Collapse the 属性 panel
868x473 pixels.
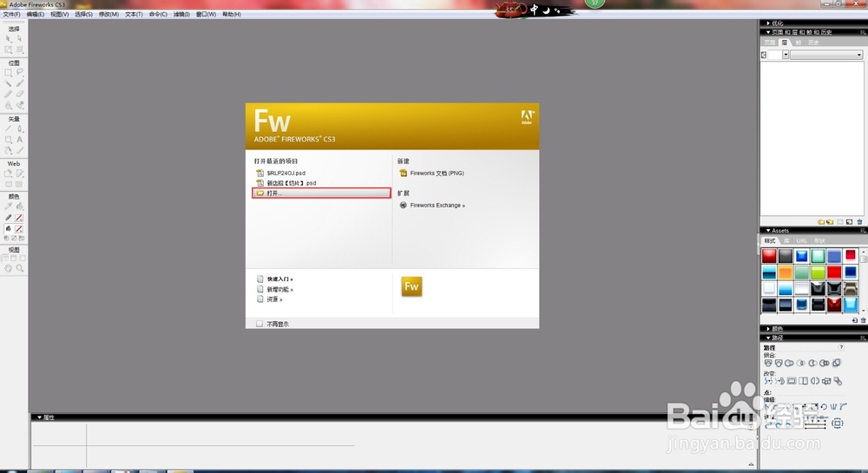[40, 417]
